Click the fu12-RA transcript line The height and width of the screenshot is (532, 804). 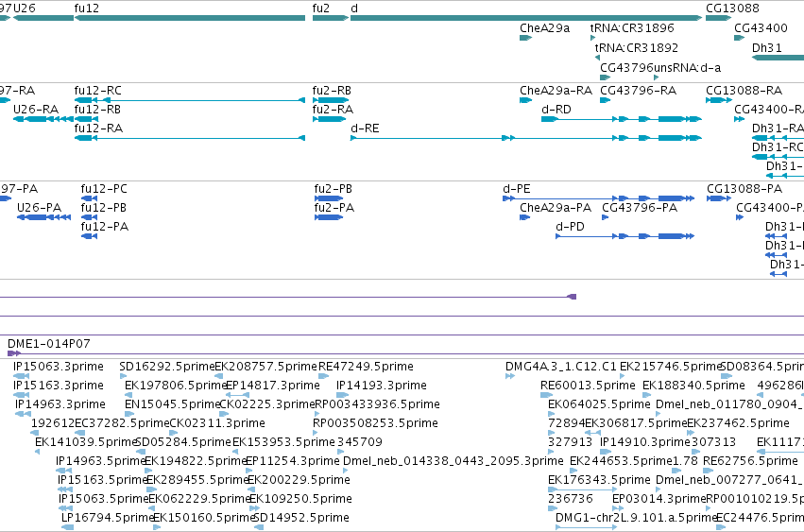click(x=190, y=138)
